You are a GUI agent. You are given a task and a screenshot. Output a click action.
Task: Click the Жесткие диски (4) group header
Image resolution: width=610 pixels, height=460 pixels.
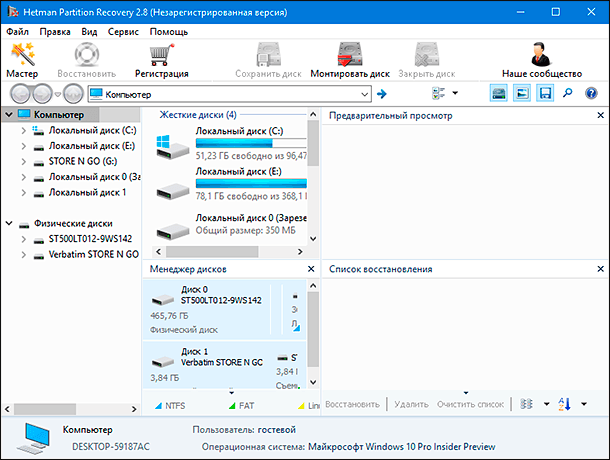tap(198, 115)
